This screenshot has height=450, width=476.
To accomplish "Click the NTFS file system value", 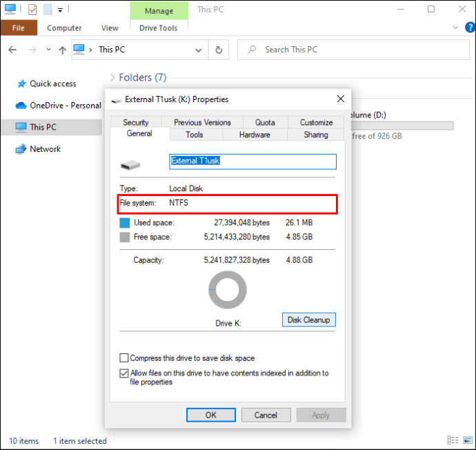I will pos(179,203).
